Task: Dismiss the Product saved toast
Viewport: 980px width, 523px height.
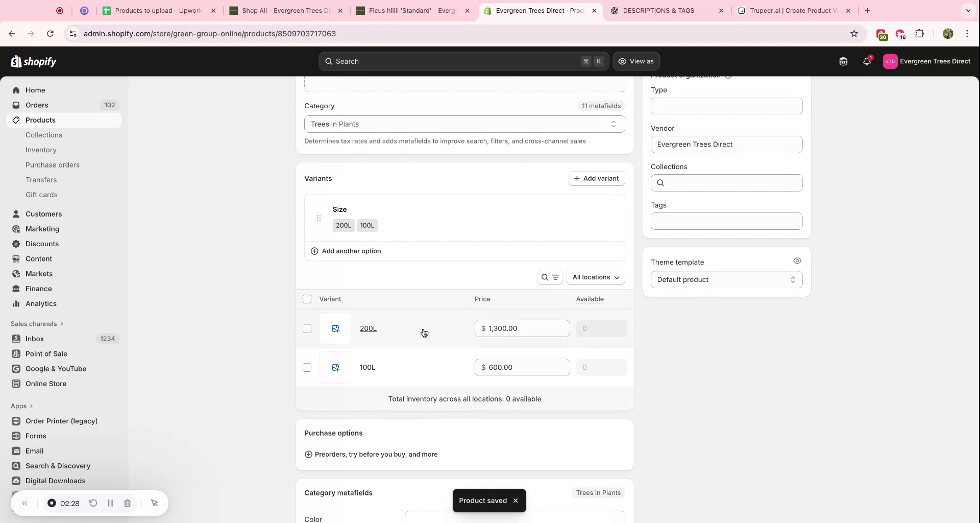Action: [516, 501]
